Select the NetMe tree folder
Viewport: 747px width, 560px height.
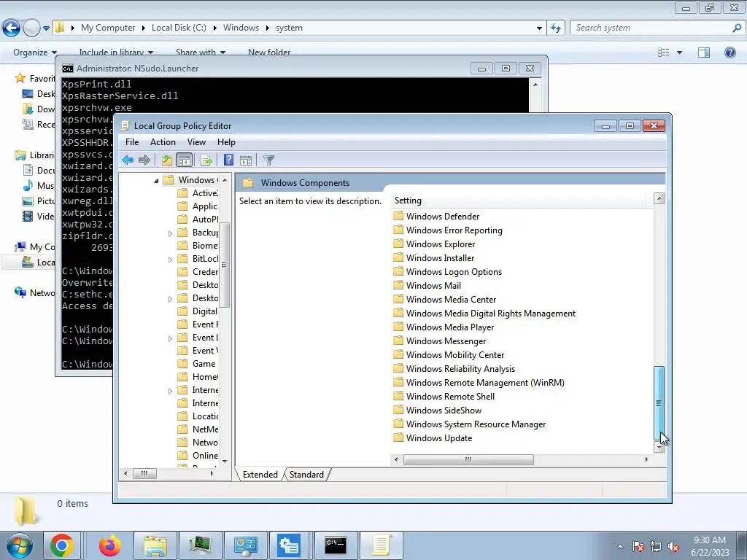click(198, 429)
